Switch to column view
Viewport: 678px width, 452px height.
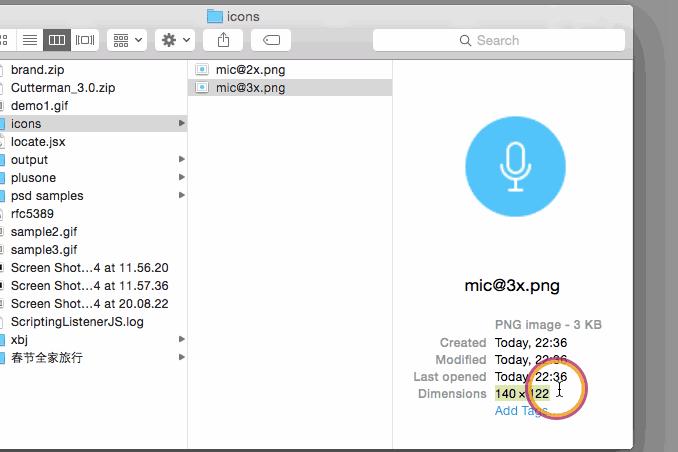57,40
